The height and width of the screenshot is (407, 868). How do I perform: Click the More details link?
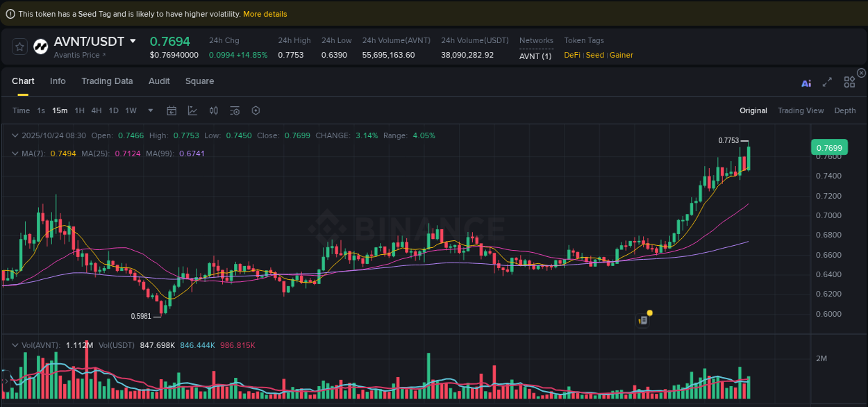click(x=264, y=14)
